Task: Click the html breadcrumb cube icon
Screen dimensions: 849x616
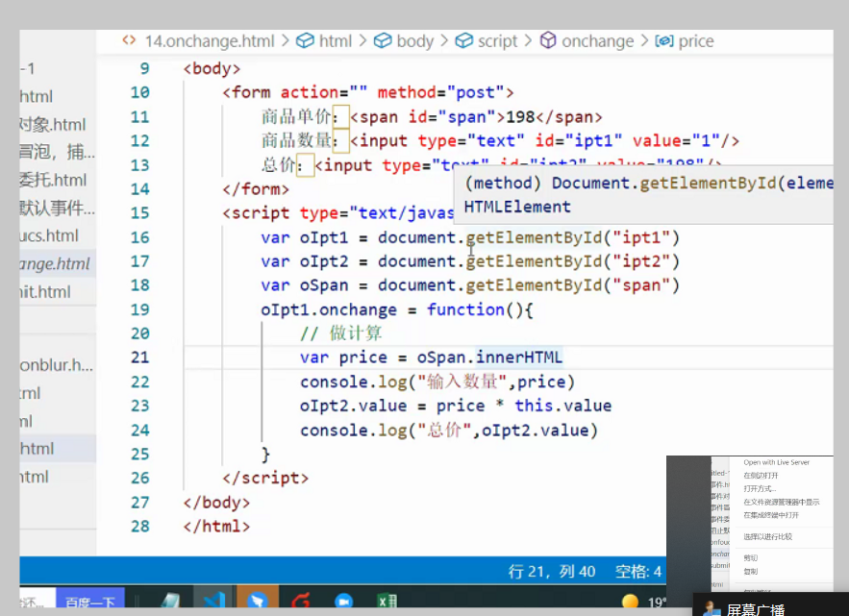Action: (x=305, y=40)
